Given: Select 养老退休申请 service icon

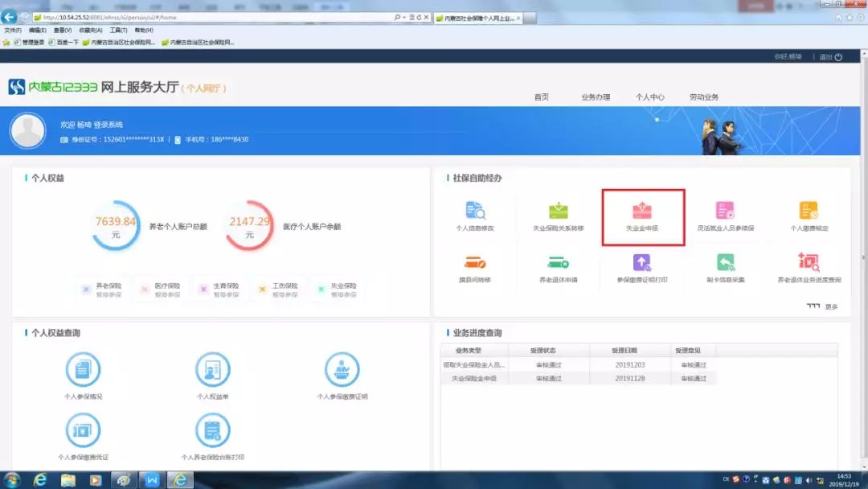Looking at the screenshot, I should [559, 265].
